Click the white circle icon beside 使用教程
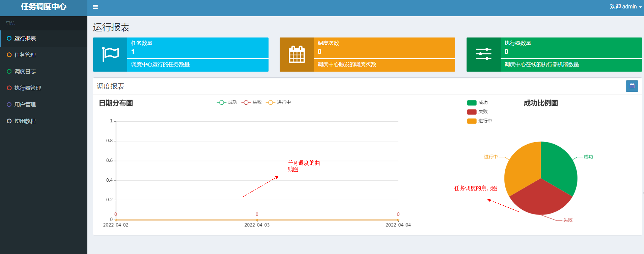 tap(9, 121)
